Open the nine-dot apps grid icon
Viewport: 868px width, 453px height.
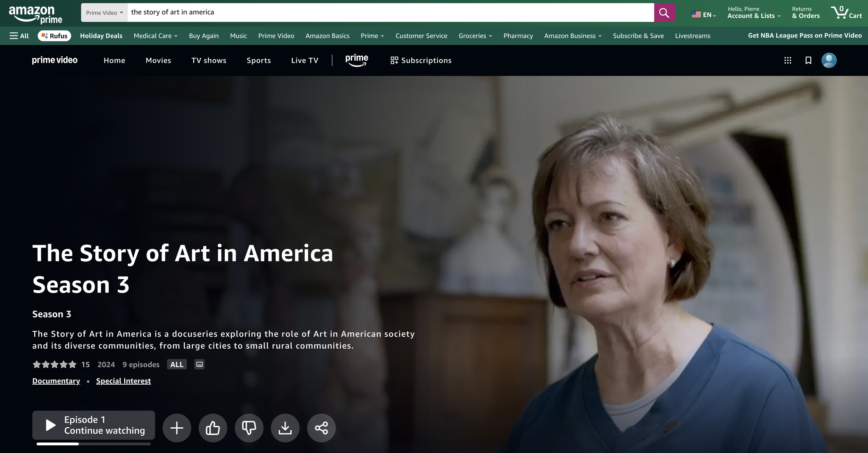787,60
